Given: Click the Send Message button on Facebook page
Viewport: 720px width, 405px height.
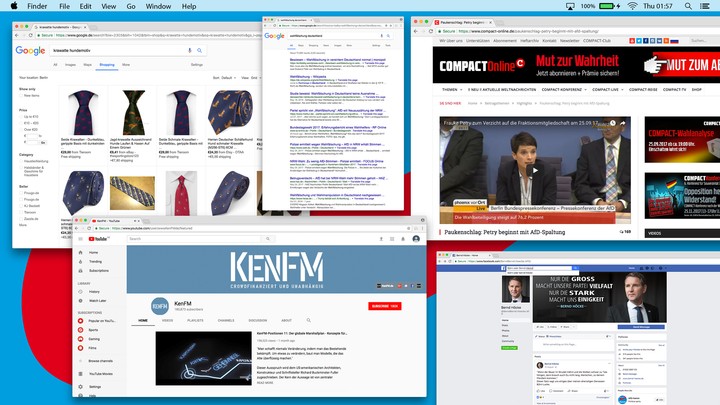Looking at the screenshot, I should [x=641, y=327].
